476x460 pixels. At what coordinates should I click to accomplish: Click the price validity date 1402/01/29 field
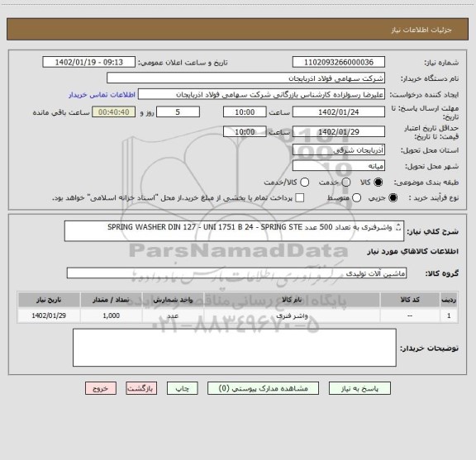(339, 131)
